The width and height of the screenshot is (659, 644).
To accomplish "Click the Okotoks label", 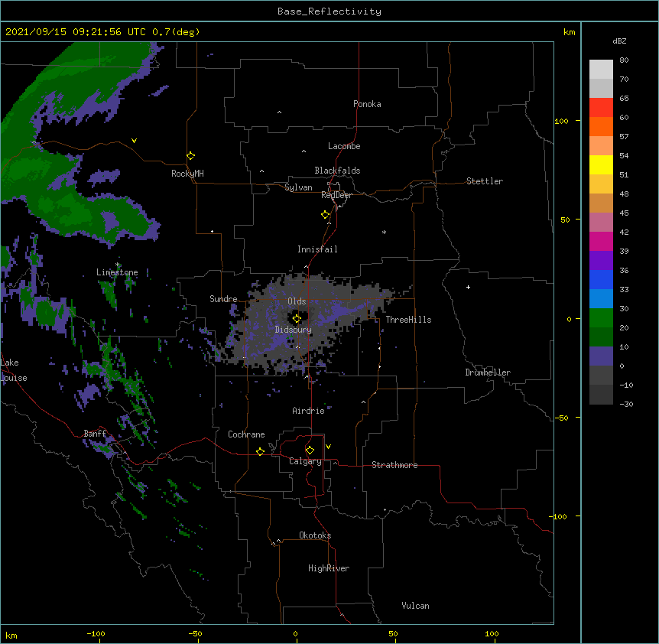I will click(315, 535).
